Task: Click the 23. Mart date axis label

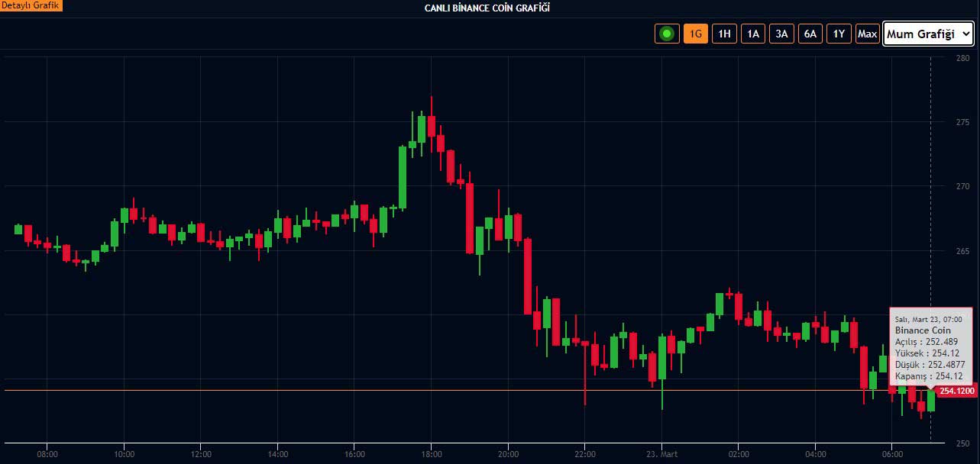Action: pos(661,453)
